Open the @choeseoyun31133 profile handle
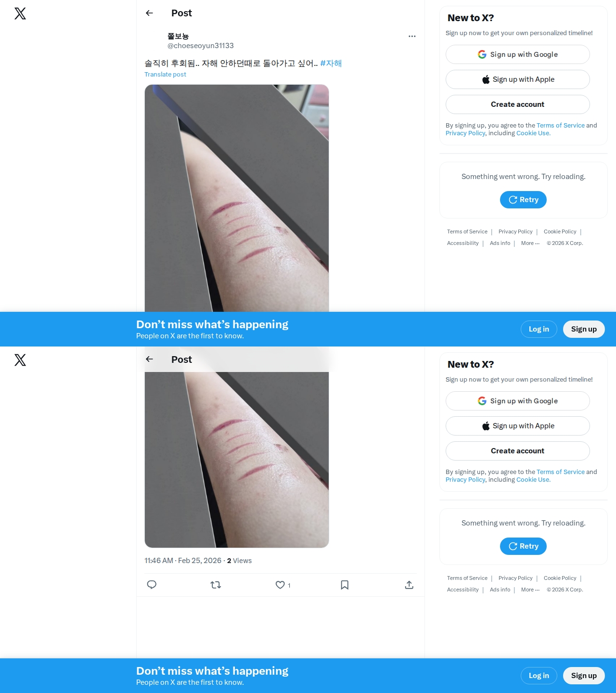Viewport: 616px width, 693px height. click(x=201, y=46)
